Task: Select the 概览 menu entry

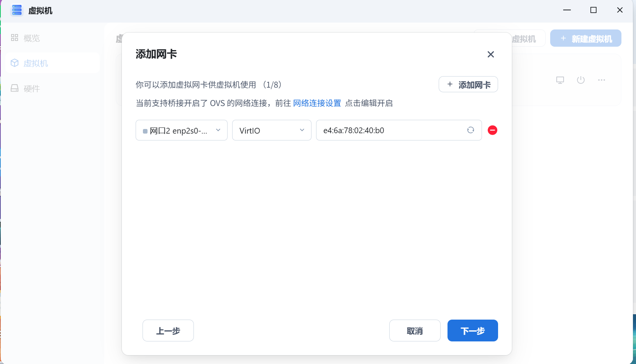Action: click(x=31, y=38)
